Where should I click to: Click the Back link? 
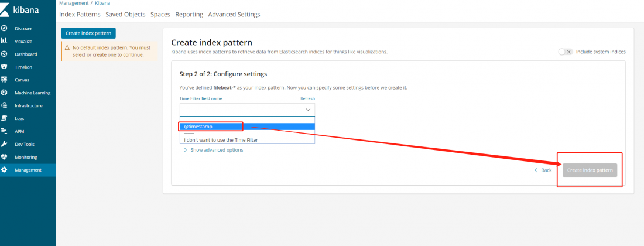pos(543,170)
